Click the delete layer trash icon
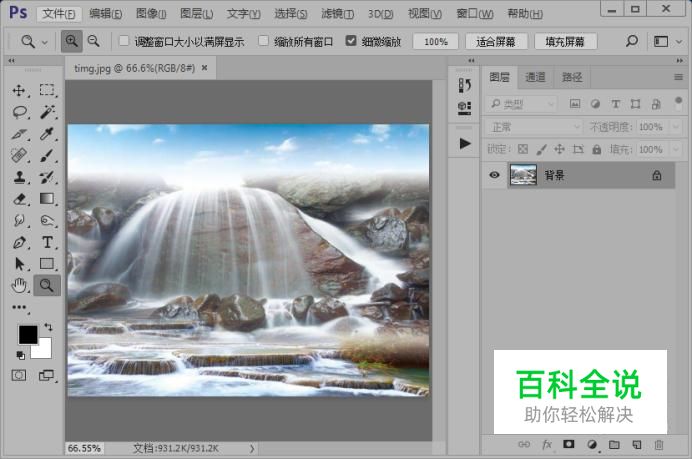 (x=659, y=444)
